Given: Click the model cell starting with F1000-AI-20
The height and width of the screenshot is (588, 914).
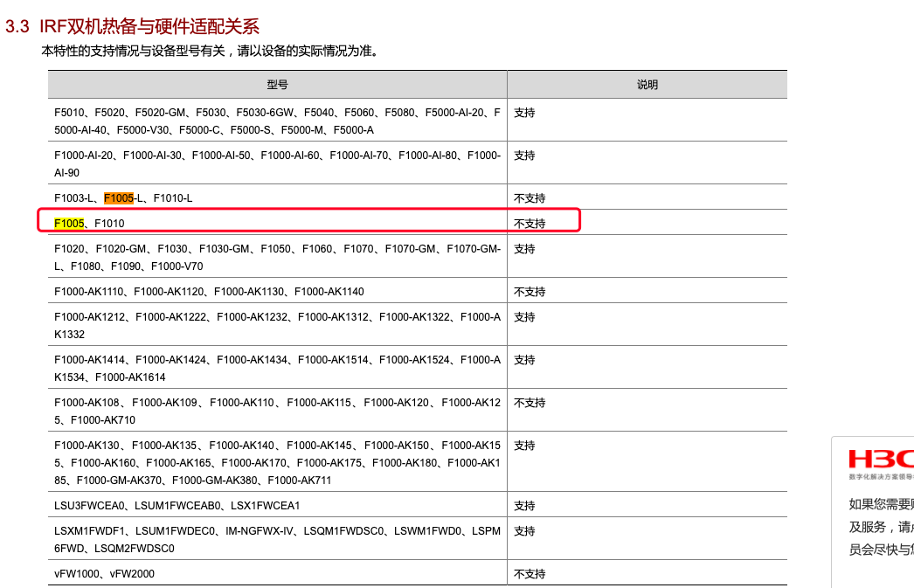Looking at the screenshot, I should [278, 163].
